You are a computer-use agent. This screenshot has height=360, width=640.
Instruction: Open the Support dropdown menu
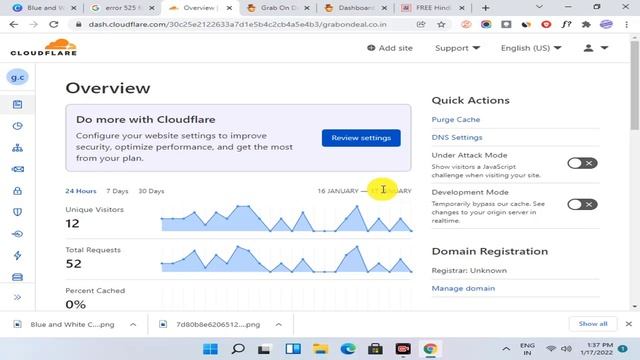coord(457,48)
